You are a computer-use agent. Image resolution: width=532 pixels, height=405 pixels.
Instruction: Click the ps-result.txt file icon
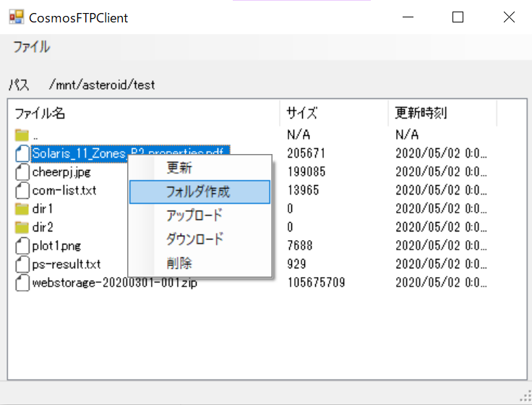(x=22, y=264)
